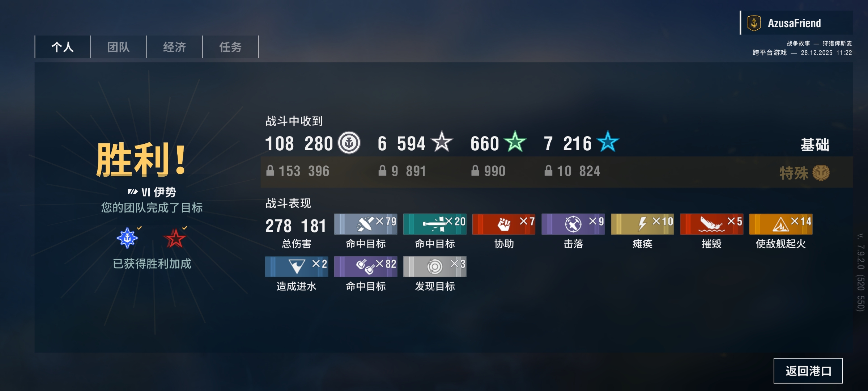
Task: Click the blue star experience icon
Action: pos(608,142)
